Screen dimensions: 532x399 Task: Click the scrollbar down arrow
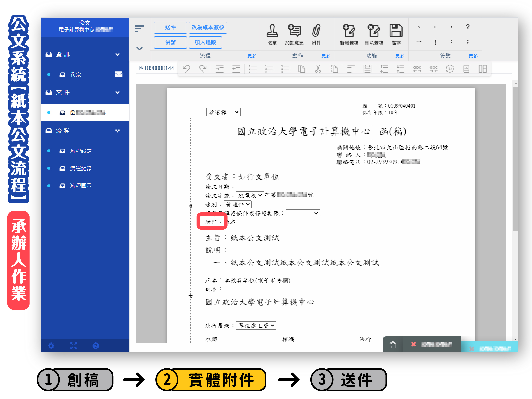(515, 339)
